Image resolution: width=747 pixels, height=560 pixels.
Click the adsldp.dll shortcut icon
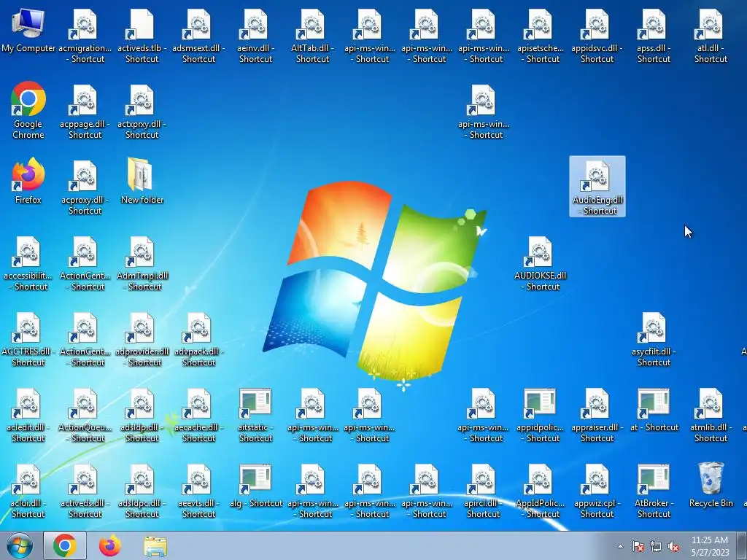click(142, 415)
